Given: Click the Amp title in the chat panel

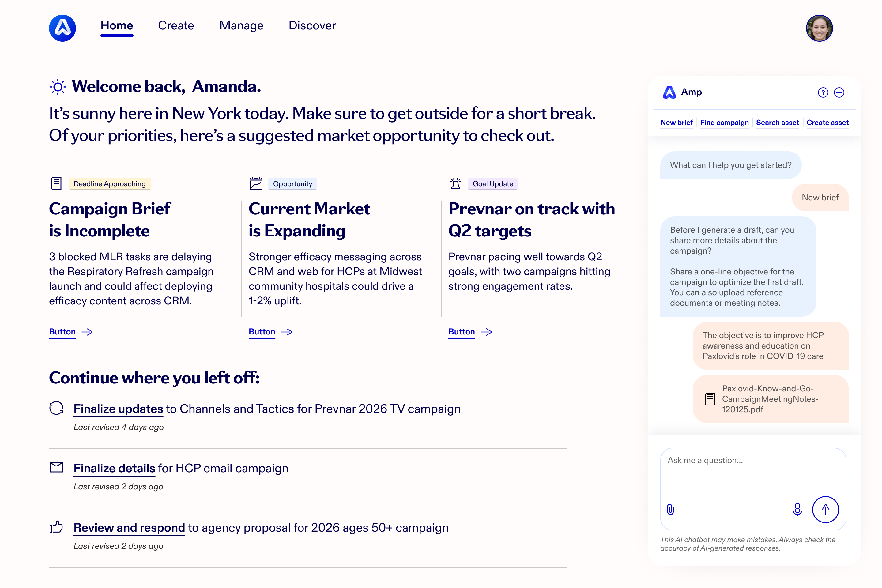Looking at the screenshot, I should 691,92.
